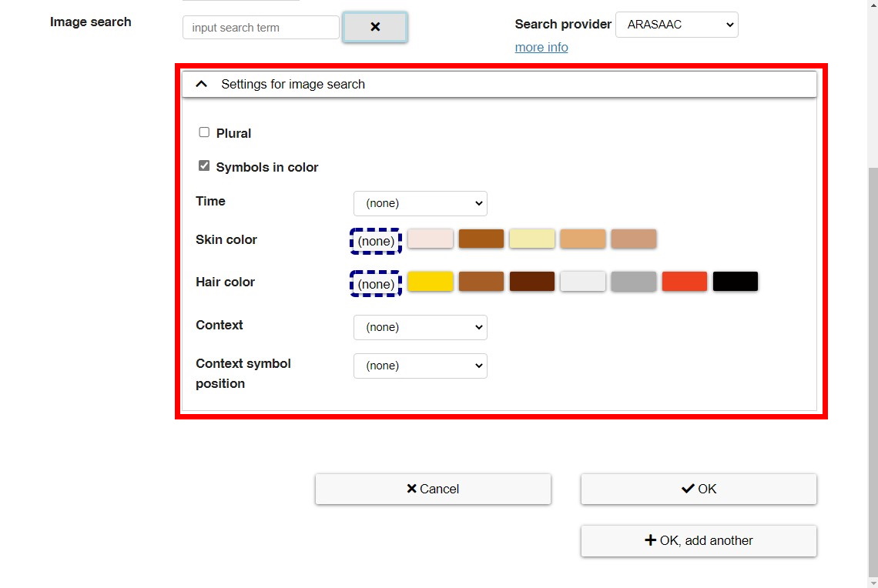Select the yellow hair color swatch
Screen dimensions: 878x588
(x=430, y=281)
